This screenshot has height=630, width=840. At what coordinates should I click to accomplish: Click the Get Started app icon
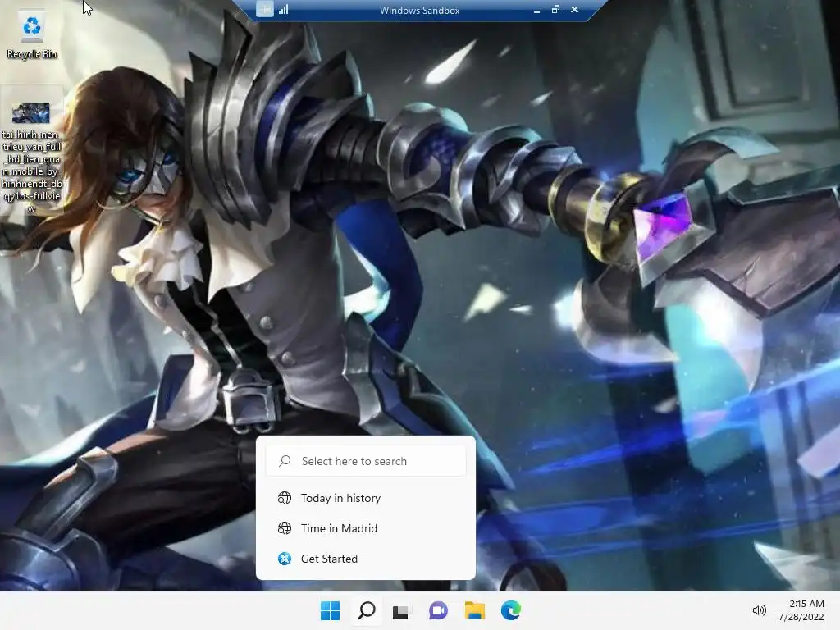tap(285, 559)
